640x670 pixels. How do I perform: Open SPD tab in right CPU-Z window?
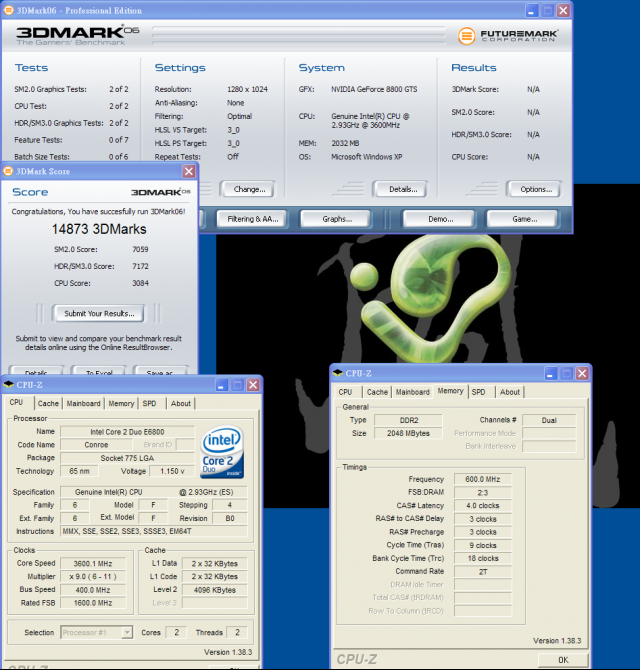[479, 392]
